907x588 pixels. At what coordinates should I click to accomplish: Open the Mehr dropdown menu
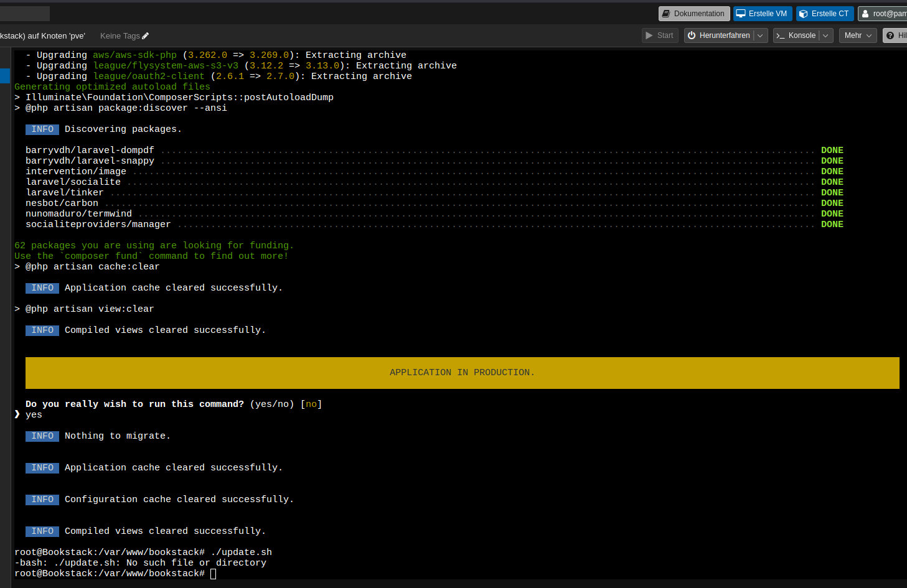click(x=858, y=35)
